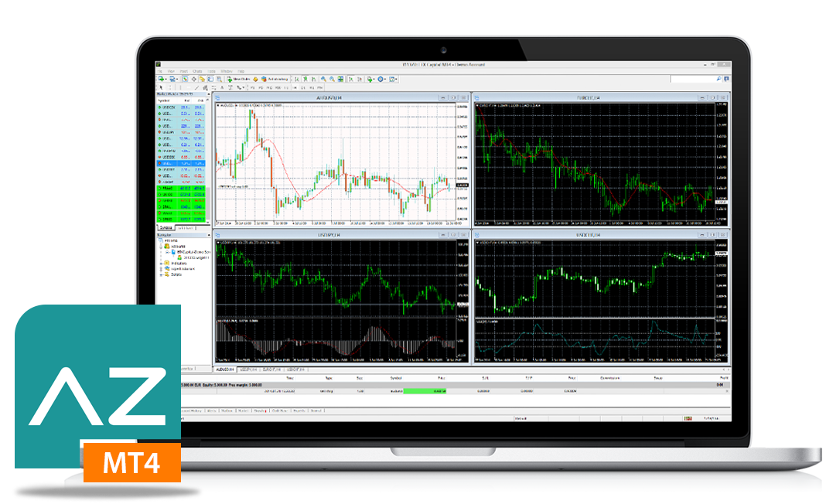Open the Insert menu

click(184, 71)
